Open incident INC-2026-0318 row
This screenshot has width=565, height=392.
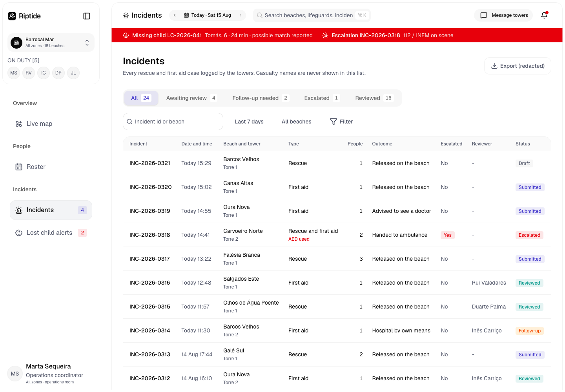coord(337,235)
